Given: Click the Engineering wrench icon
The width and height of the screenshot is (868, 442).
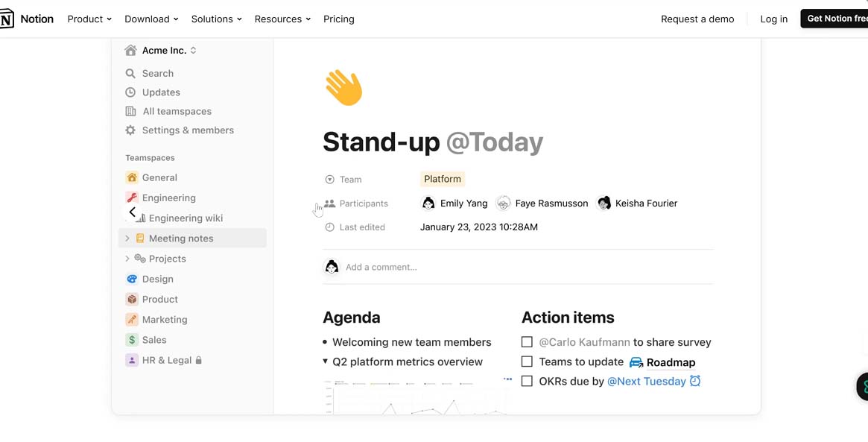Looking at the screenshot, I should pyautogui.click(x=132, y=198).
